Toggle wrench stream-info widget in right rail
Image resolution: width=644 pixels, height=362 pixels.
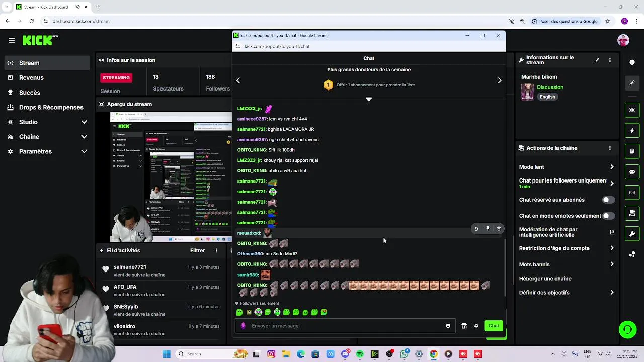[632, 234]
